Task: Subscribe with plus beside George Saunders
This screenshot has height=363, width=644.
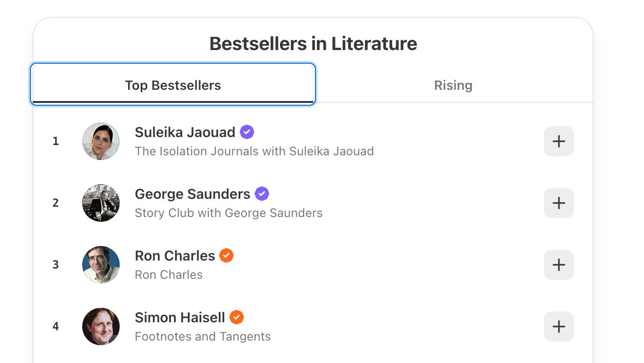Action: click(558, 203)
